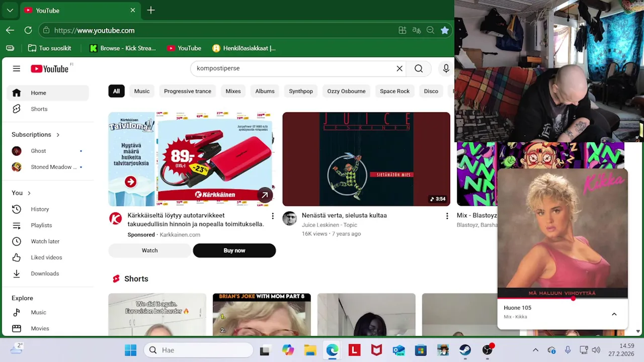Select the Space Rock chip

tap(394, 91)
